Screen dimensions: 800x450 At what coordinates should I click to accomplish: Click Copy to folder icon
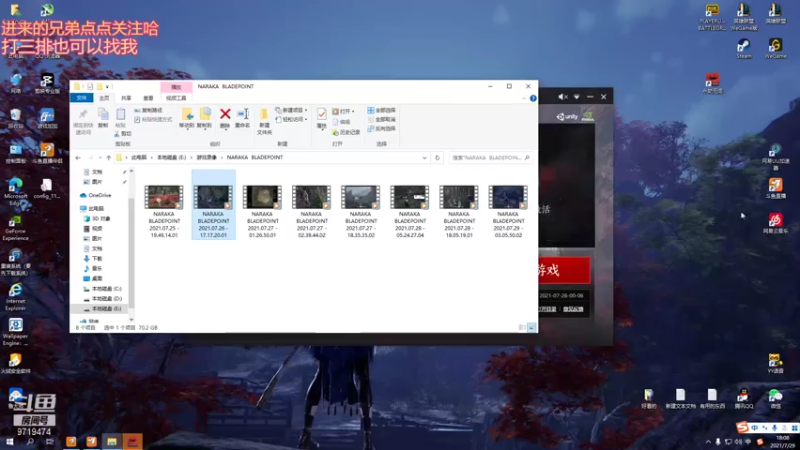(205, 117)
